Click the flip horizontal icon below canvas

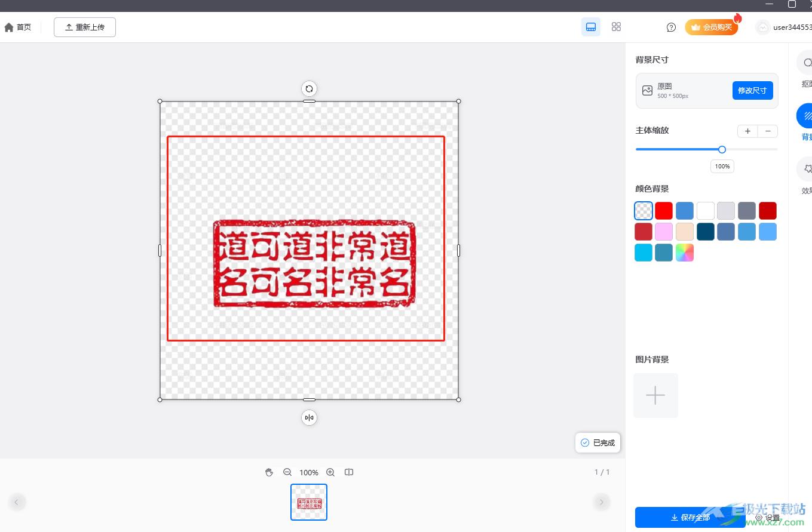click(309, 417)
